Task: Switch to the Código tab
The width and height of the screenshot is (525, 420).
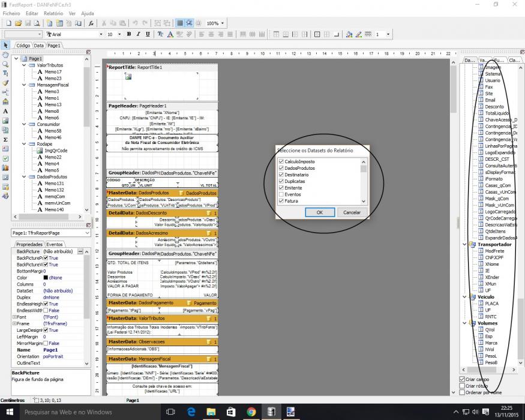Action: [23, 46]
